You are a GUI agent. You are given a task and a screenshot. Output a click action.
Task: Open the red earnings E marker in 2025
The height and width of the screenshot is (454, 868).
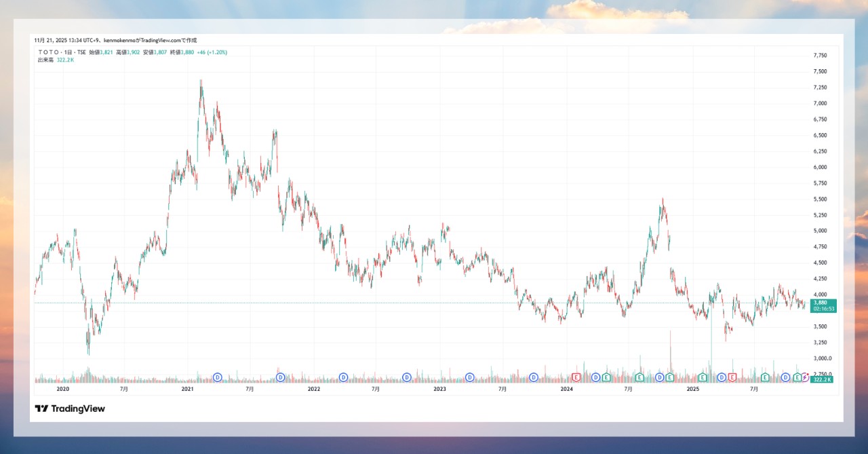point(732,377)
